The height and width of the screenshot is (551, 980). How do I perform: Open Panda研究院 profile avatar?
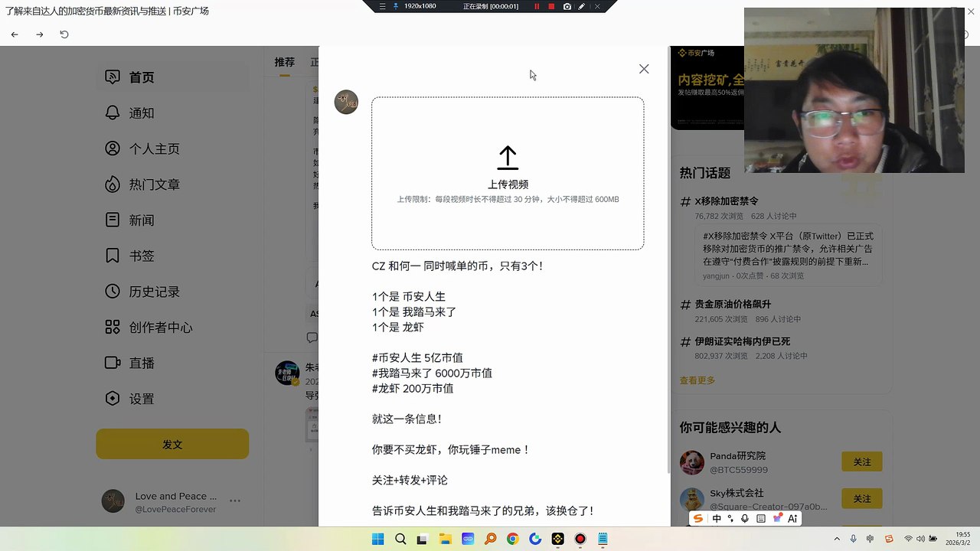point(692,462)
